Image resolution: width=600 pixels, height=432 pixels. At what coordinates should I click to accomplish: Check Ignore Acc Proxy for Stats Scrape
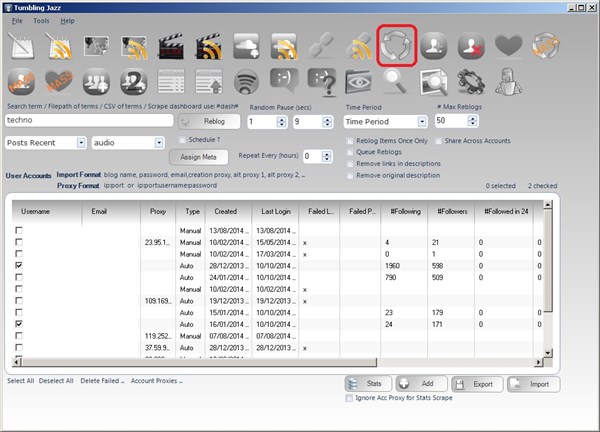click(349, 398)
